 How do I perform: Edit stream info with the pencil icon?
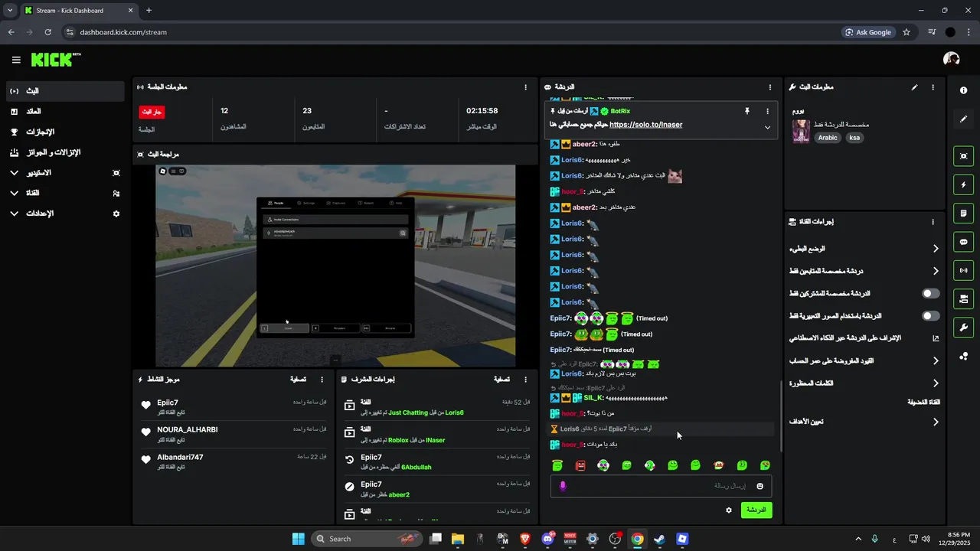914,87
